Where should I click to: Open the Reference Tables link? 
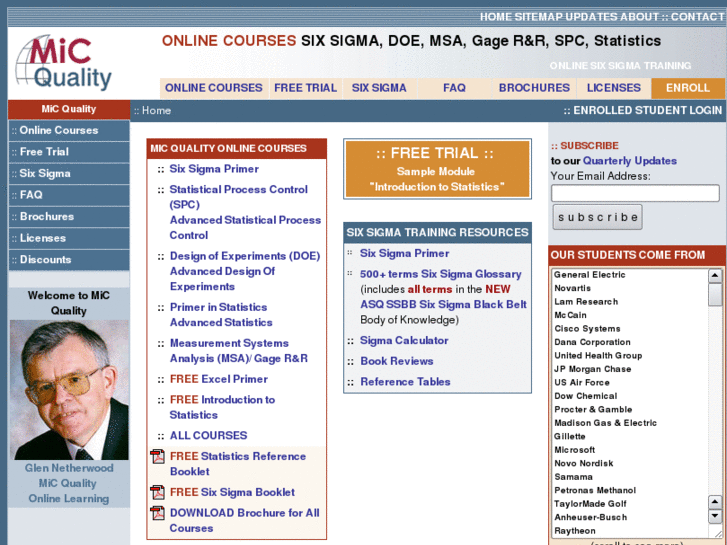(405, 382)
